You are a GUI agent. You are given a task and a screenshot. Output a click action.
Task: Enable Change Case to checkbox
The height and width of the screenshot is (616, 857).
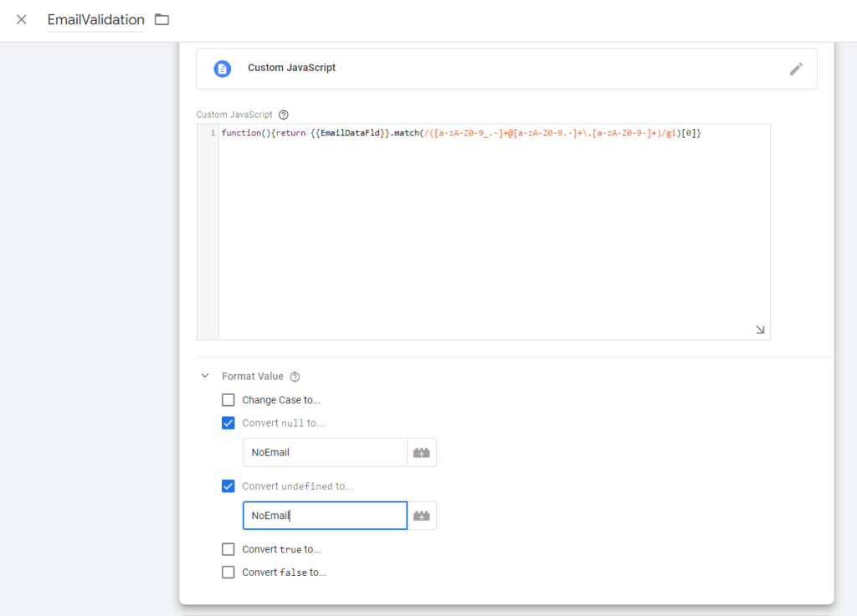[x=228, y=400]
